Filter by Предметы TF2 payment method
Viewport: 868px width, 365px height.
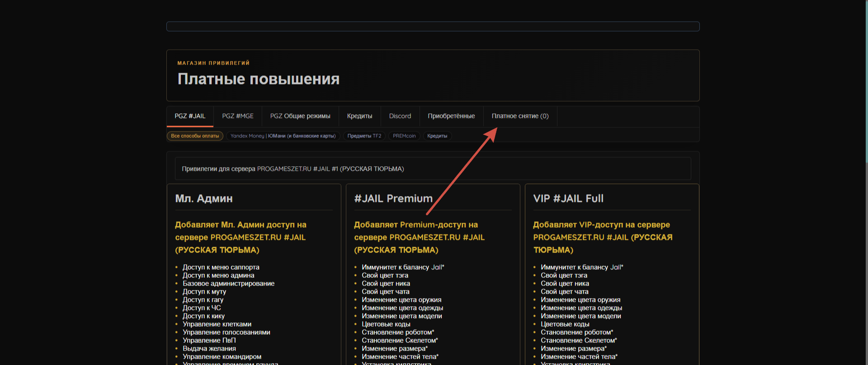(364, 136)
